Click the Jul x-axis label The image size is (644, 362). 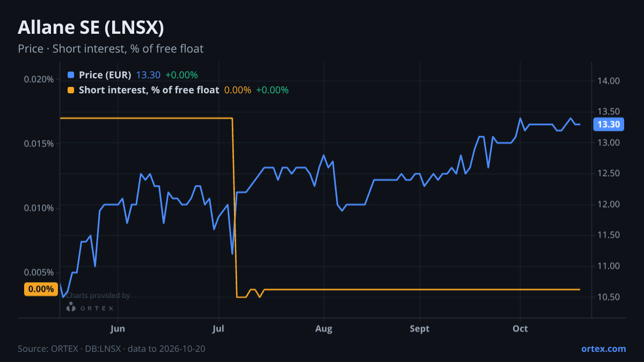tap(218, 329)
